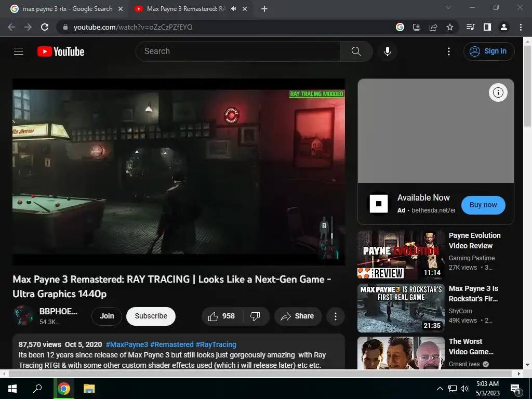This screenshot has width=532, height=399.
Task: Click the ad info icon
Action: click(x=498, y=92)
